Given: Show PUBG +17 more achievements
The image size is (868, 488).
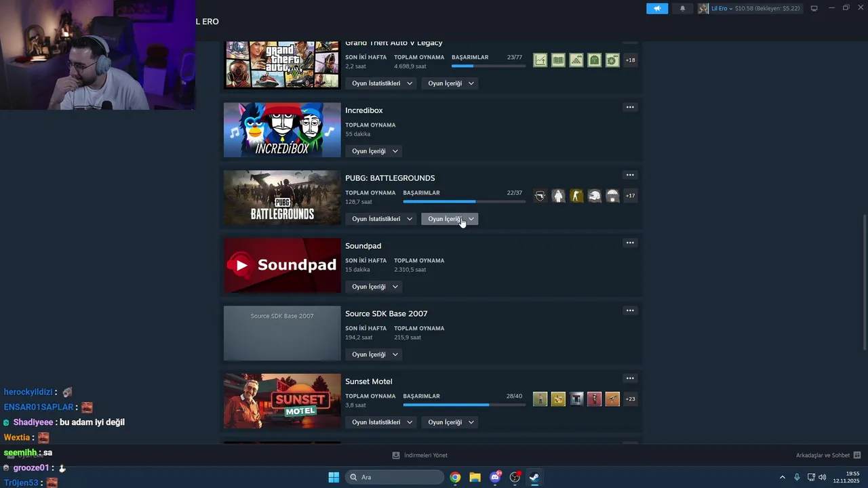Looking at the screenshot, I should click(631, 196).
